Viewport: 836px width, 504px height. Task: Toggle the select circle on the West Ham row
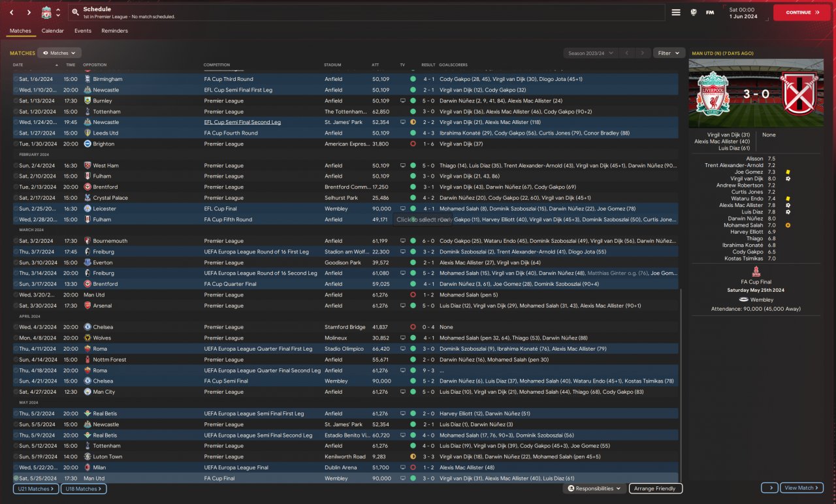[x=16, y=166]
